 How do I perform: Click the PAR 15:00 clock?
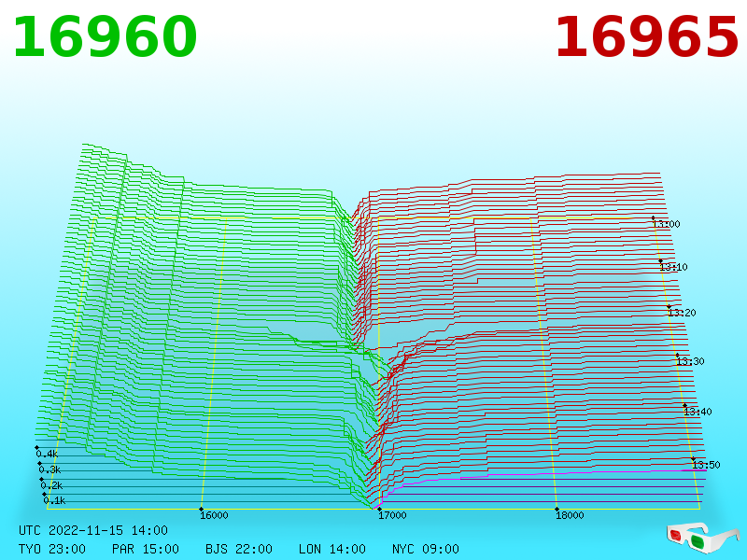pos(146,549)
